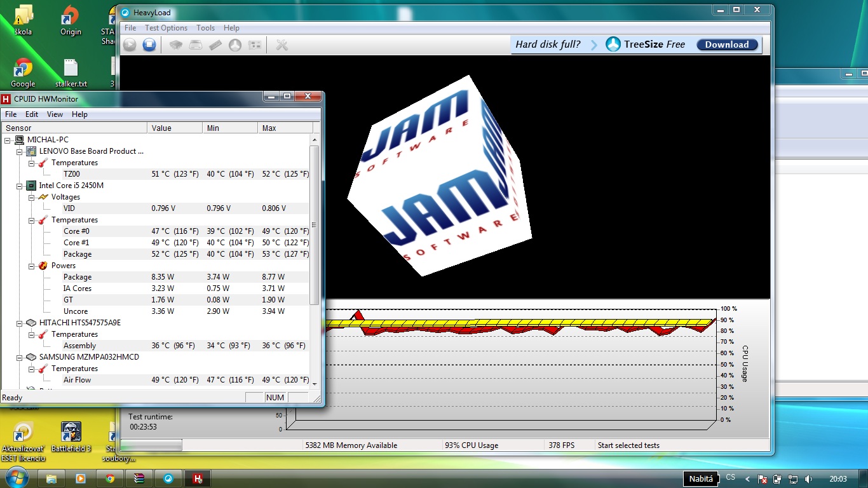Toggle graphics card stress test icon
The image size is (868, 488).
pyautogui.click(x=255, y=45)
